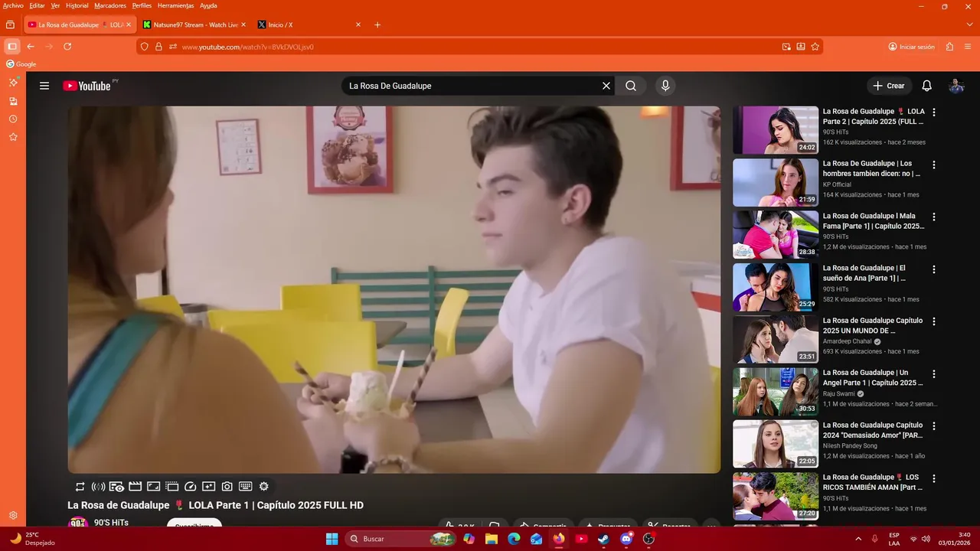Open the Historial menu
This screenshot has width=980, height=551.
77,5
